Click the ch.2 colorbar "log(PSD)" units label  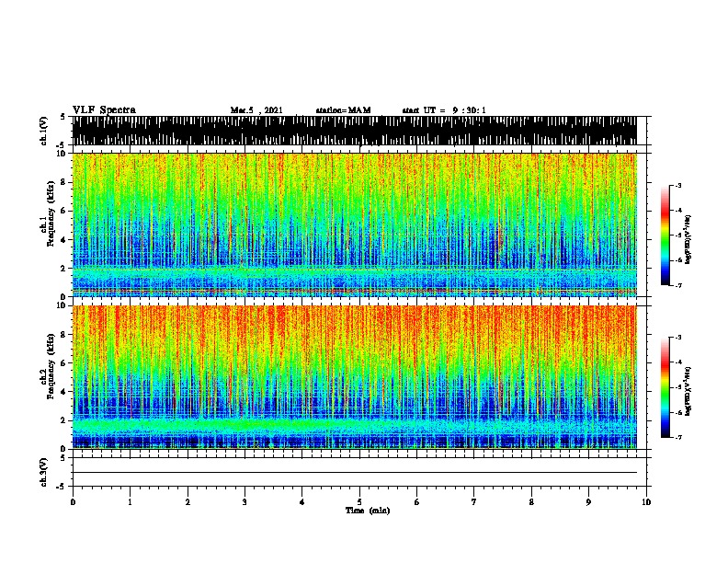pos(688,392)
